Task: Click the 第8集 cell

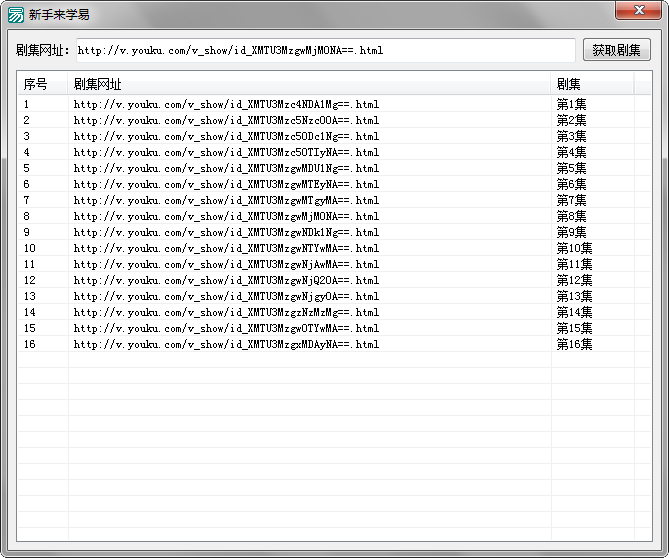Action: coord(571,216)
